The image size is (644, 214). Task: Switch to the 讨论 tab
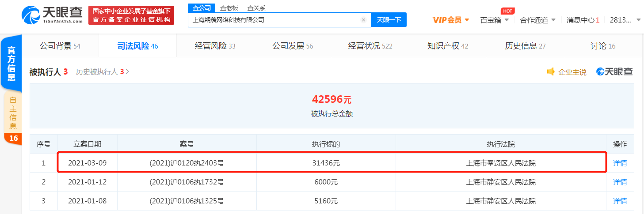[603, 46]
